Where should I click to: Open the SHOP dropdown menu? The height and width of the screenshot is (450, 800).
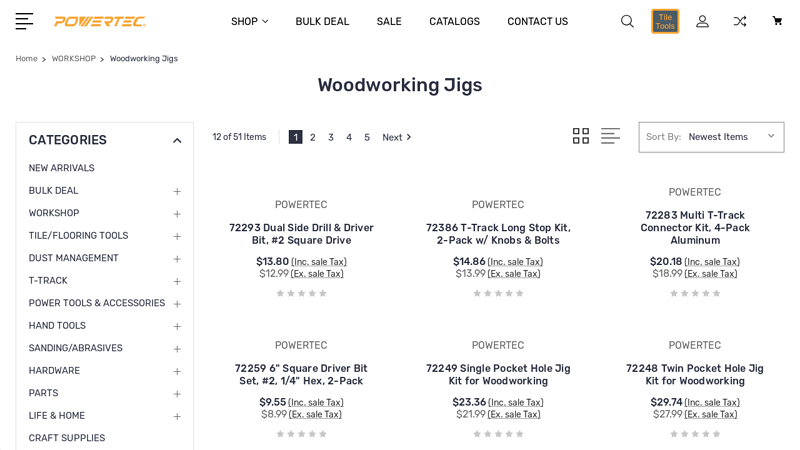249,21
